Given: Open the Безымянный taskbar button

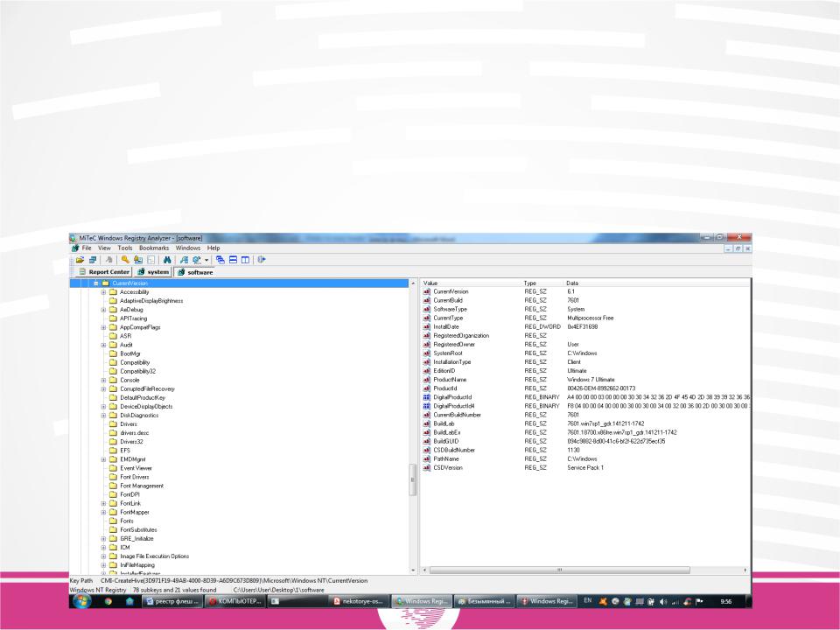Looking at the screenshot, I should coord(485,602).
